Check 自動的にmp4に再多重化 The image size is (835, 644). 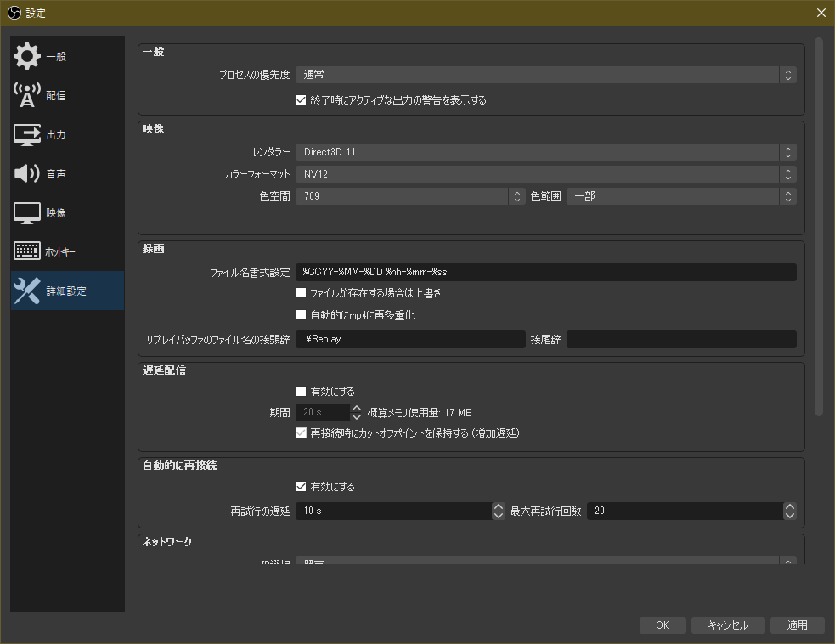[302, 314]
